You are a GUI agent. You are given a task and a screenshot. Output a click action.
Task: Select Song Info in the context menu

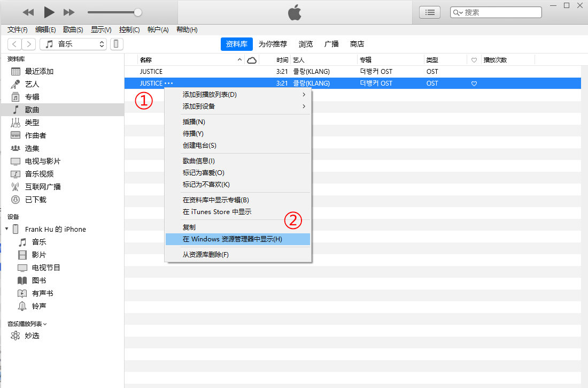(199, 161)
